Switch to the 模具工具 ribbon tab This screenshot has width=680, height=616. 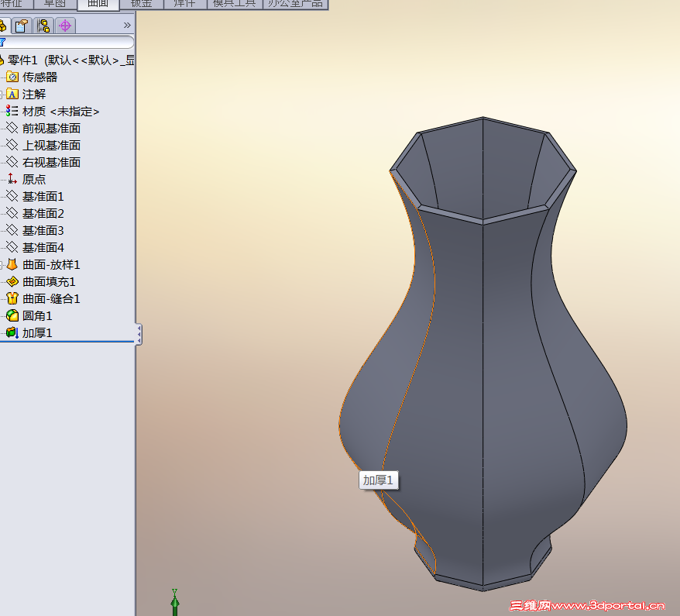[x=235, y=3]
